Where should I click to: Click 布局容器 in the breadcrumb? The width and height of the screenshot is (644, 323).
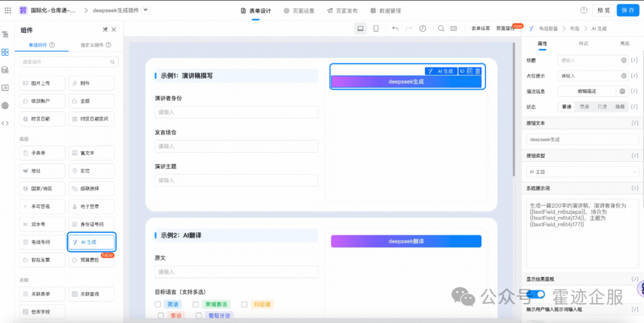[x=548, y=29]
